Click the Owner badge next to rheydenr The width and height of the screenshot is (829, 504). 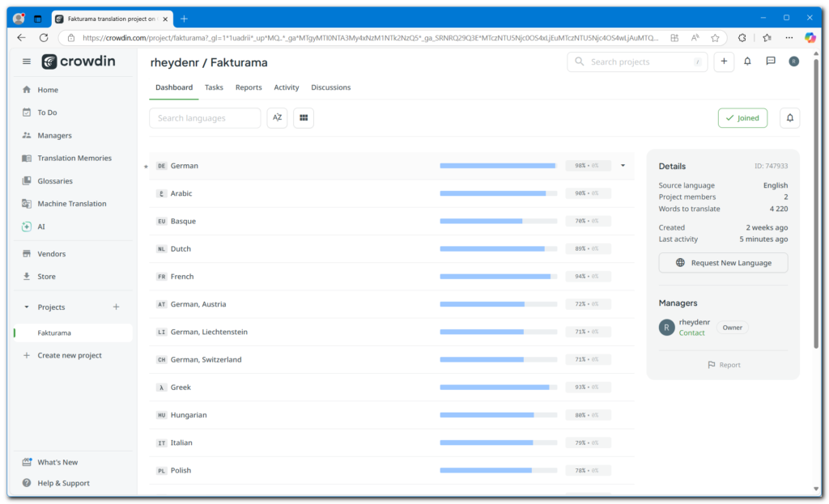[732, 328]
